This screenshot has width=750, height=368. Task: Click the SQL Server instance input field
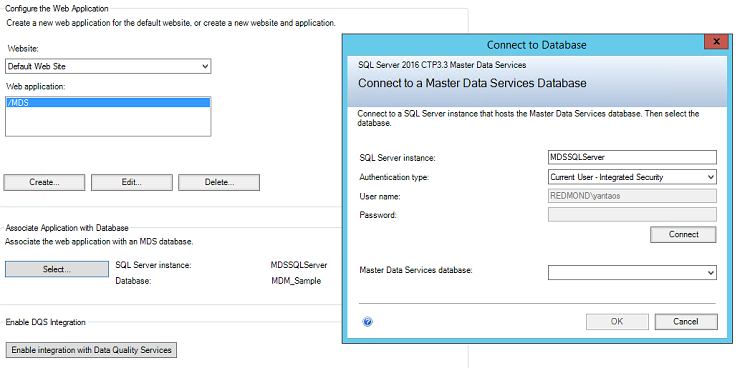click(632, 157)
